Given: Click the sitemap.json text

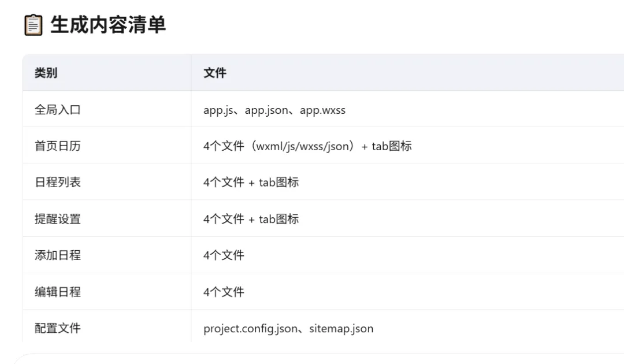Looking at the screenshot, I should (x=341, y=329).
